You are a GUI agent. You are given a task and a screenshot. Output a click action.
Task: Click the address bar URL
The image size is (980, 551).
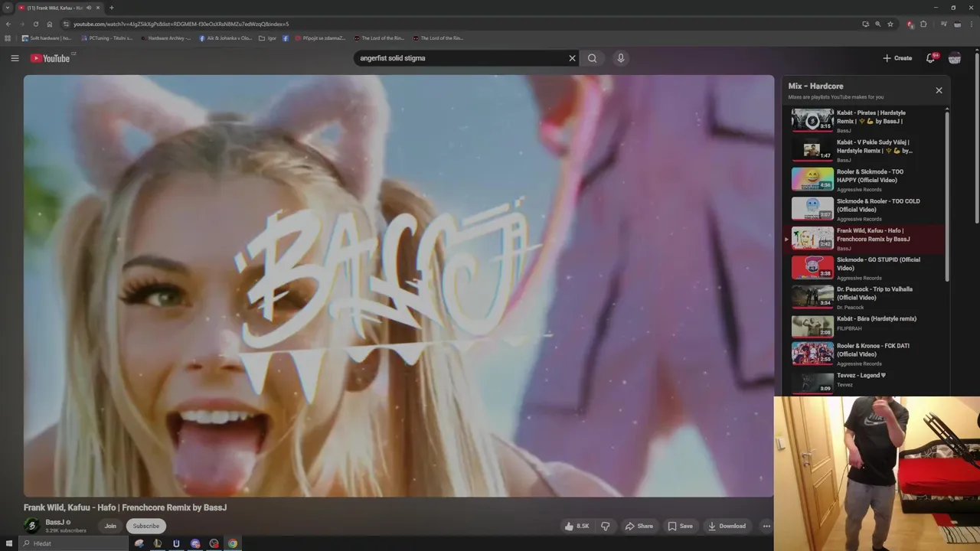click(181, 24)
